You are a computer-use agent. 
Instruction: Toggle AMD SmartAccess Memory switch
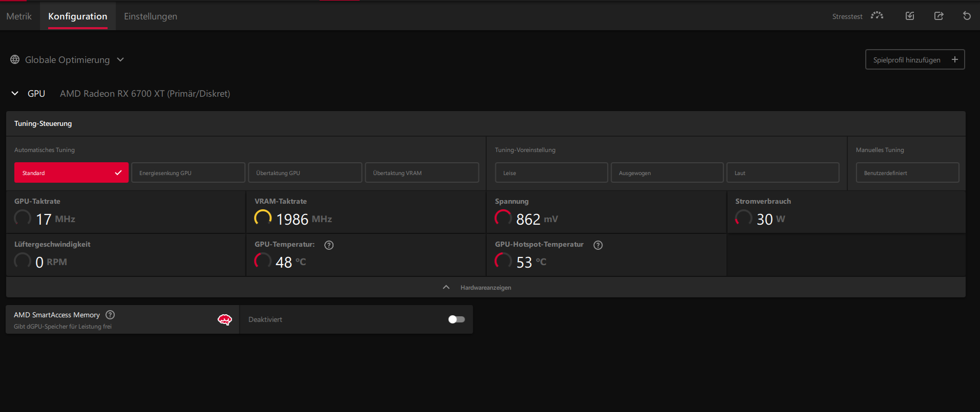coord(456,319)
